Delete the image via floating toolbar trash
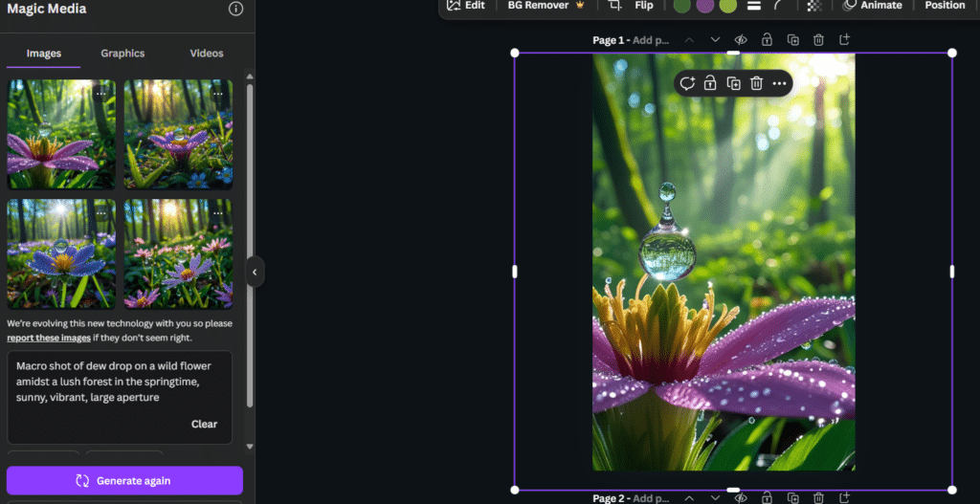 756,83
